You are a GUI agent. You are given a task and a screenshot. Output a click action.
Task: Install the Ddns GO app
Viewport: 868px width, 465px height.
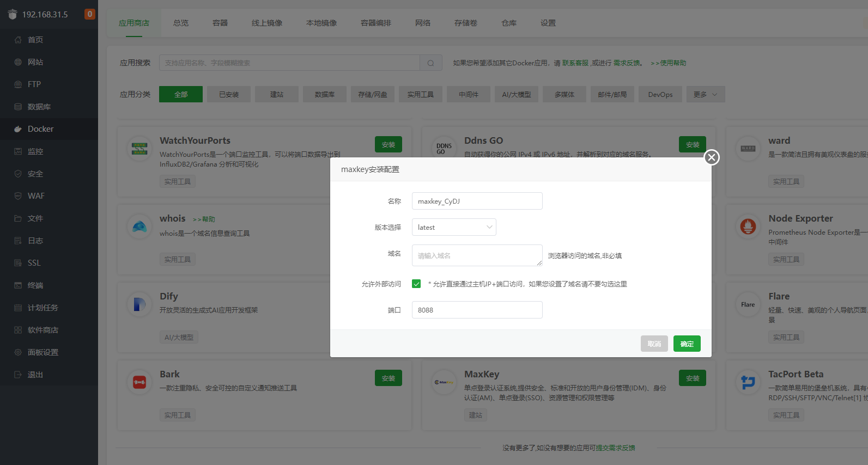click(693, 144)
